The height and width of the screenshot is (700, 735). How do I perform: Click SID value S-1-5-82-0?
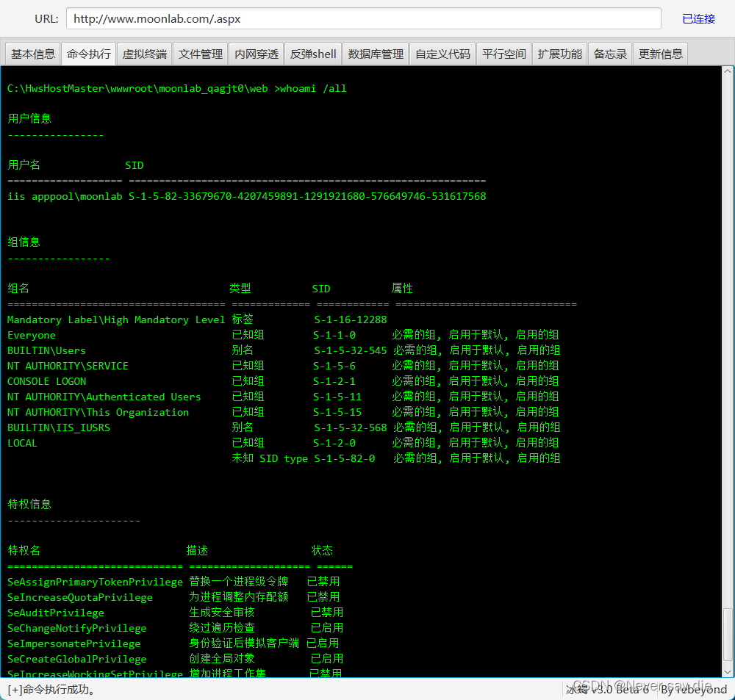pos(345,458)
